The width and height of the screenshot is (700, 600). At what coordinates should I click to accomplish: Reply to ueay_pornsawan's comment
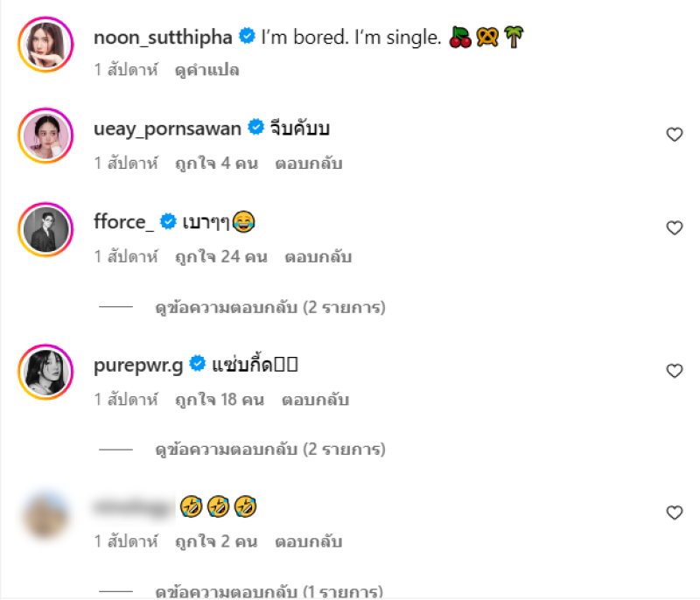308,164
